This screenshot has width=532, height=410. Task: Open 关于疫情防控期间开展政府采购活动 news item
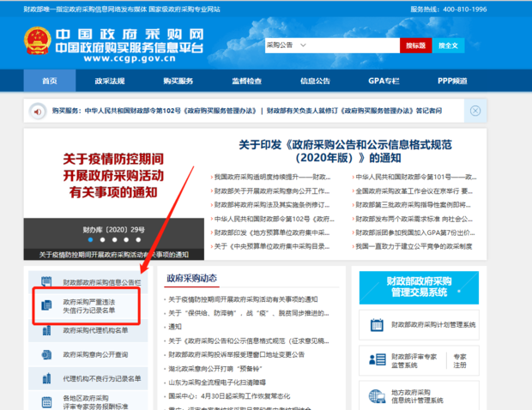pyautogui.click(x=243, y=299)
